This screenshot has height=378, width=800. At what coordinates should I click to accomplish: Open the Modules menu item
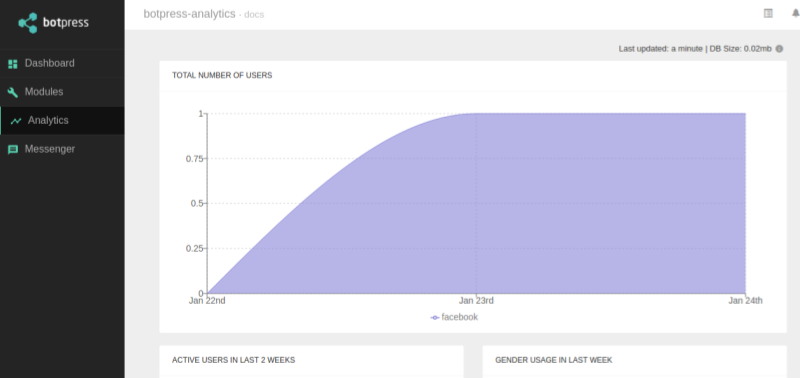click(62, 92)
